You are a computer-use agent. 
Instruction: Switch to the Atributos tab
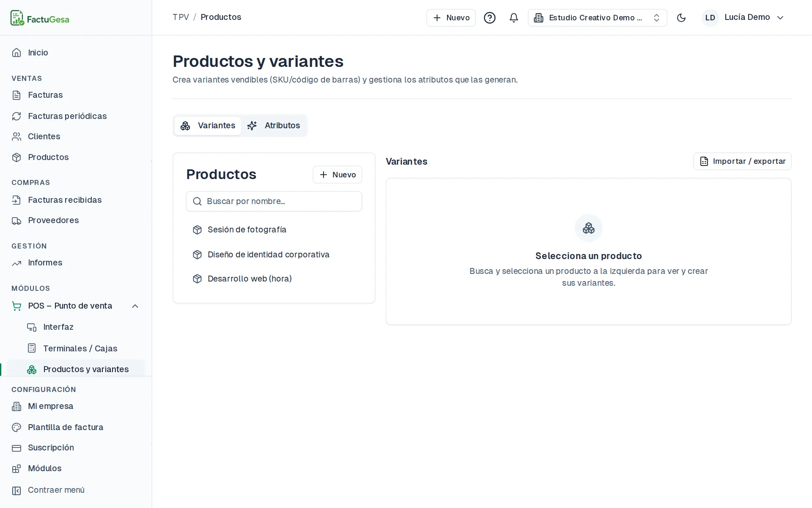point(274,126)
